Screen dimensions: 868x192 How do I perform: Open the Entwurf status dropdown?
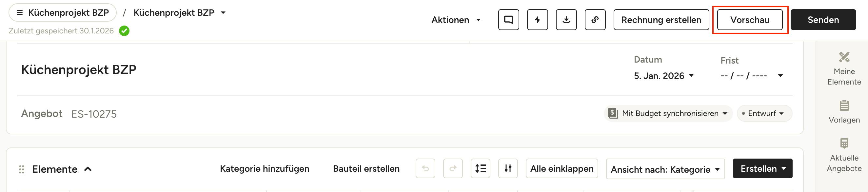point(764,113)
